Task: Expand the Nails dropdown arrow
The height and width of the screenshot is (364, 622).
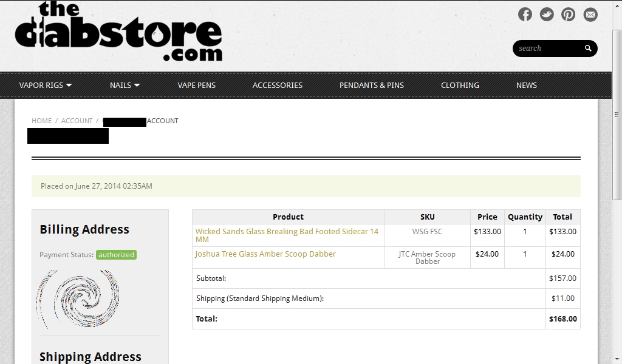Action: pos(137,85)
